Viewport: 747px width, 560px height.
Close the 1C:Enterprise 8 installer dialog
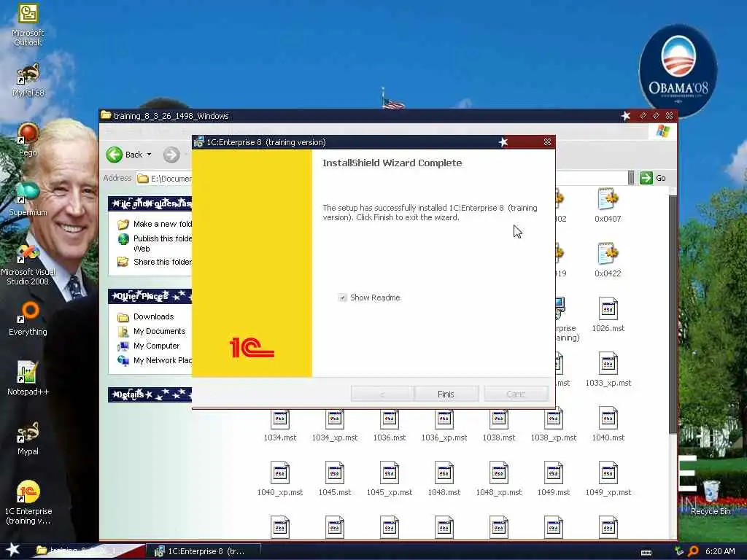547,142
